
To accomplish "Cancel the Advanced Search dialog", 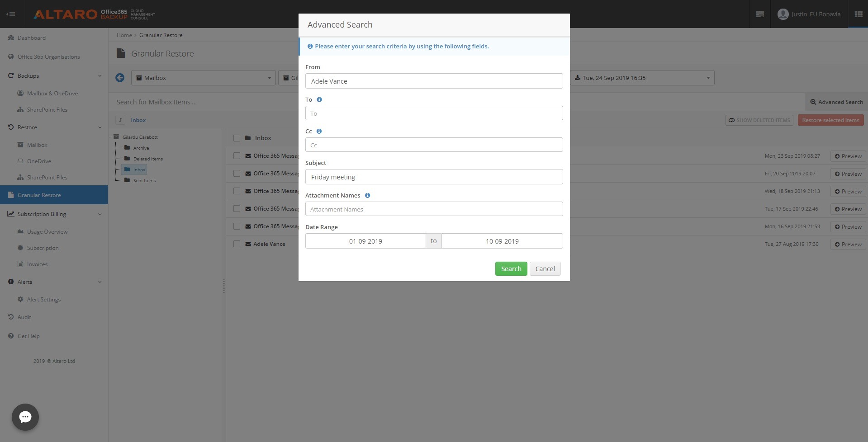I will coord(545,268).
